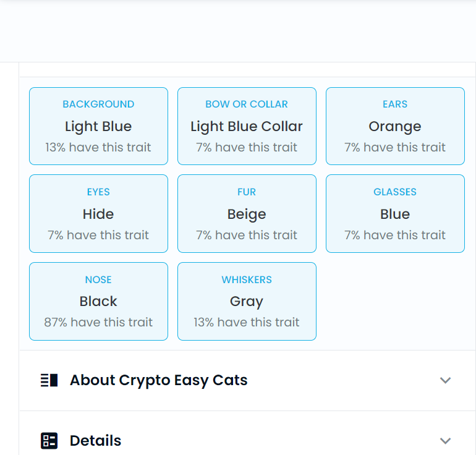
Task: Expand the Details section chevron
Action: pyautogui.click(x=445, y=440)
